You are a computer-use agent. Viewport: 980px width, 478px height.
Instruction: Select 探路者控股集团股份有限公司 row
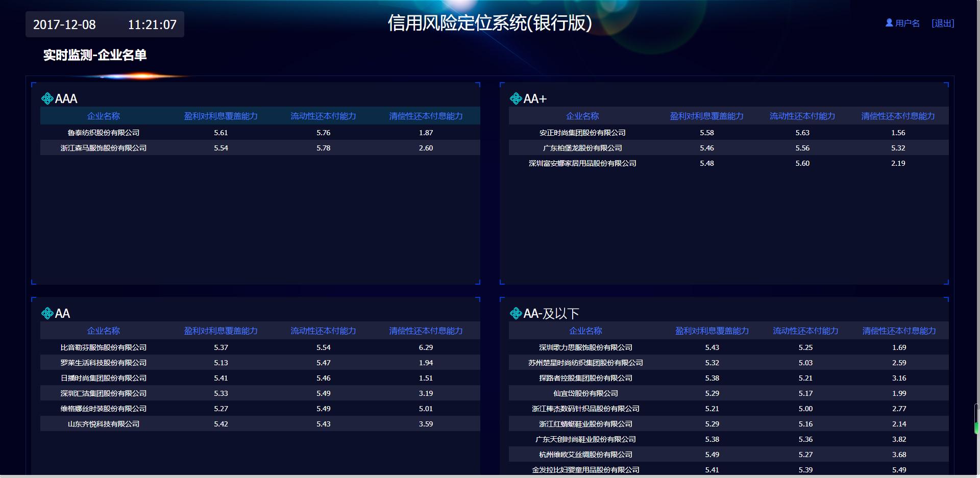click(x=729, y=378)
